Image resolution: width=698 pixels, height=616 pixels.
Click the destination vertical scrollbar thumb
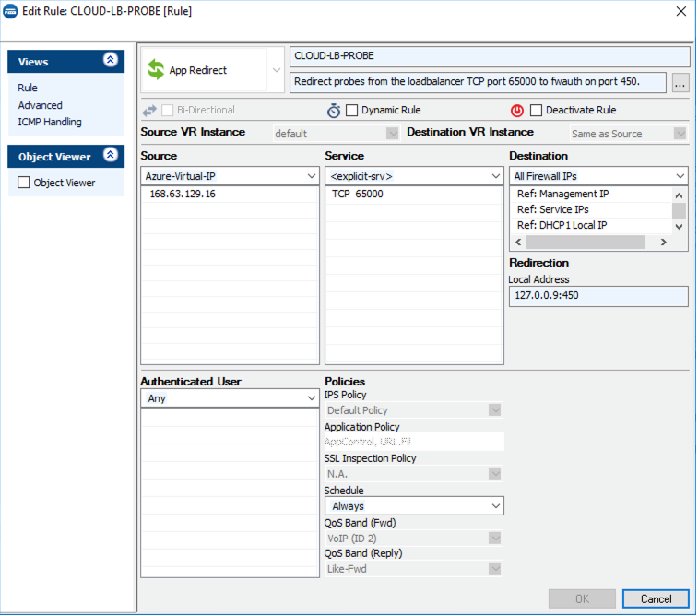coord(679,210)
